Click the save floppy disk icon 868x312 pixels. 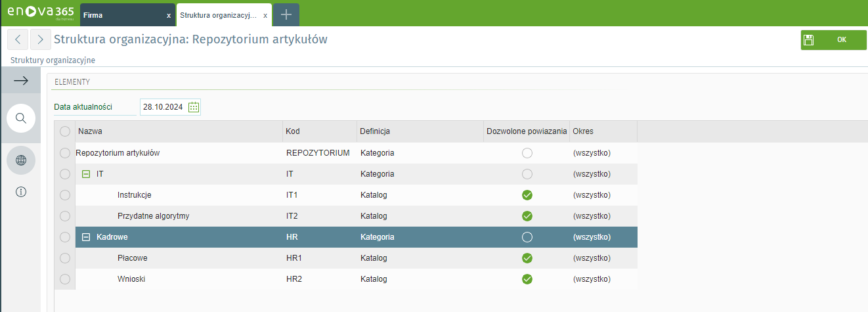[809, 40]
